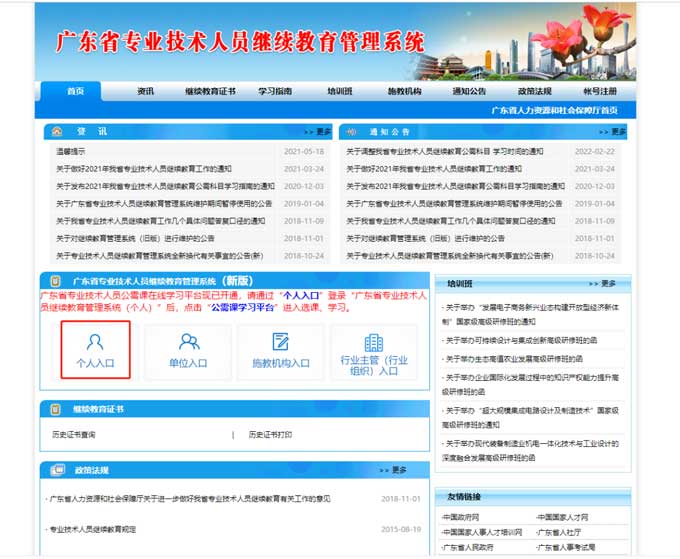
Task: Open 关于举办生态高值农业发展高级研修班的函
Action: coord(512,359)
